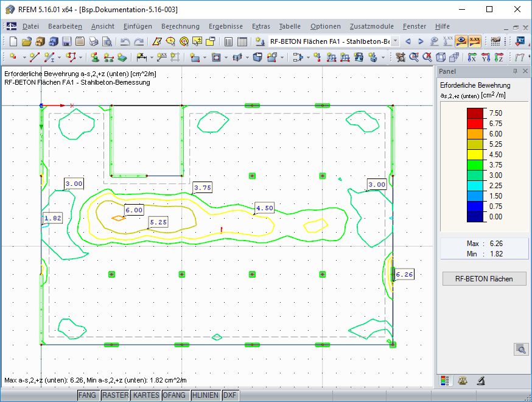Viewport: 532px width, 402px height.
Task: Expand new opening tool dropdown arrow
Action: tap(226, 57)
